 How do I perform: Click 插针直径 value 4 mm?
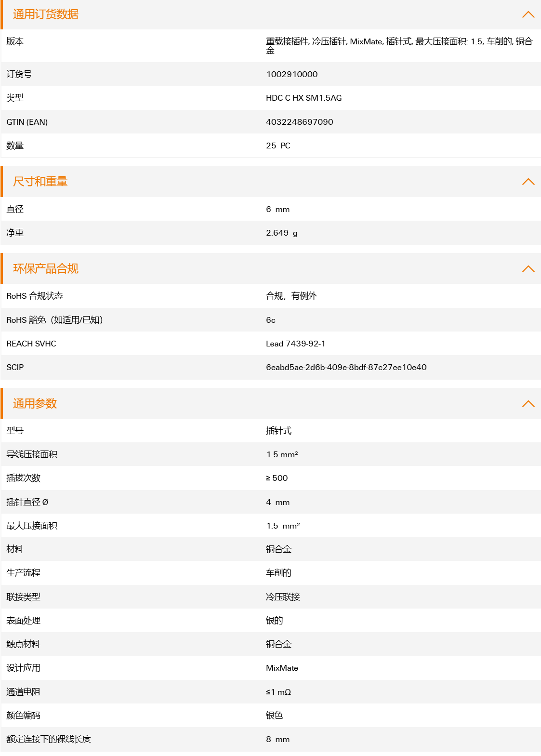pyautogui.click(x=278, y=502)
